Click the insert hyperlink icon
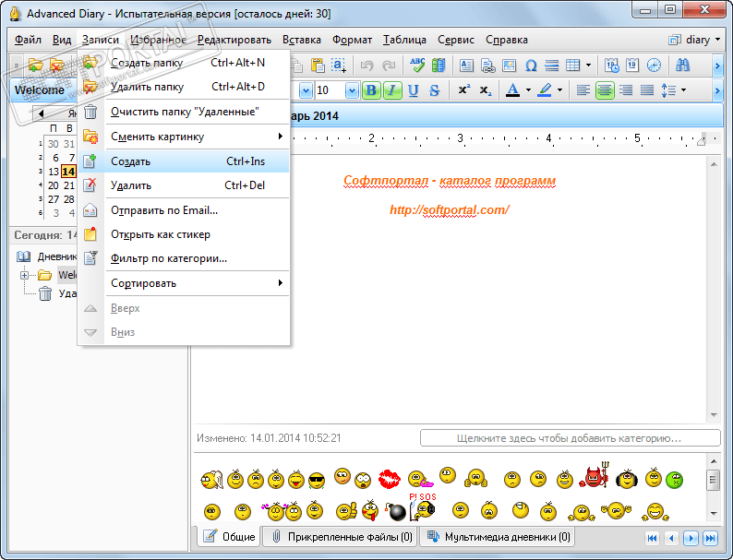Image resolution: width=733 pixels, height=560 pixels. point(487,66)
